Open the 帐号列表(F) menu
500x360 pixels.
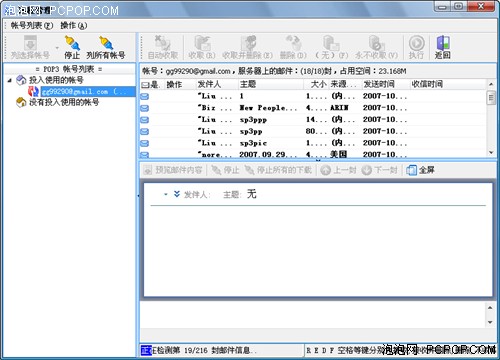click(32, 25)
